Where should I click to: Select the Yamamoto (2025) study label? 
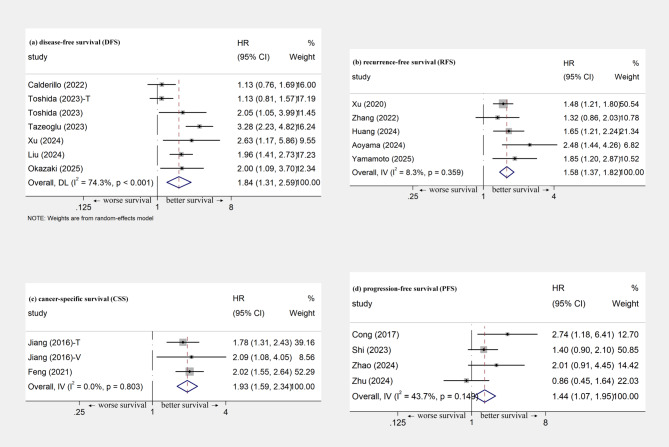pos(433,158)
